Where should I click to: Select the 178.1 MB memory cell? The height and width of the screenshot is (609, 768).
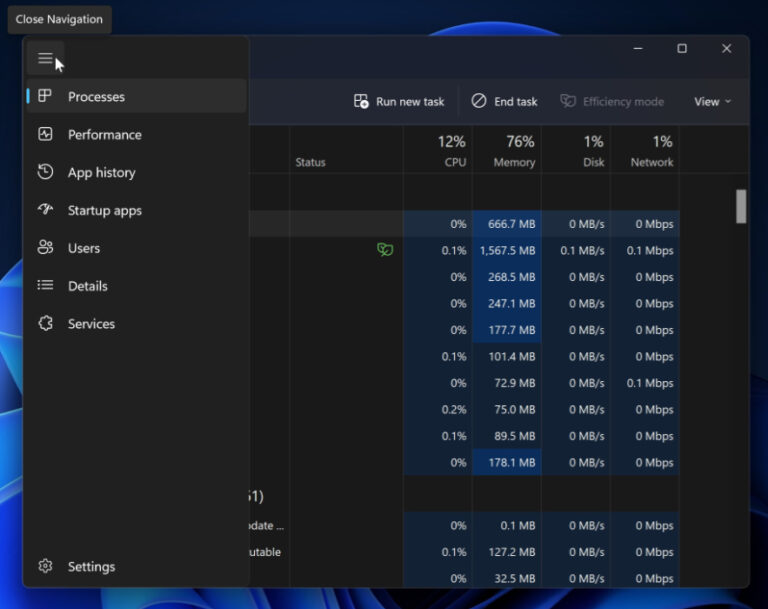tap(507, 462)
